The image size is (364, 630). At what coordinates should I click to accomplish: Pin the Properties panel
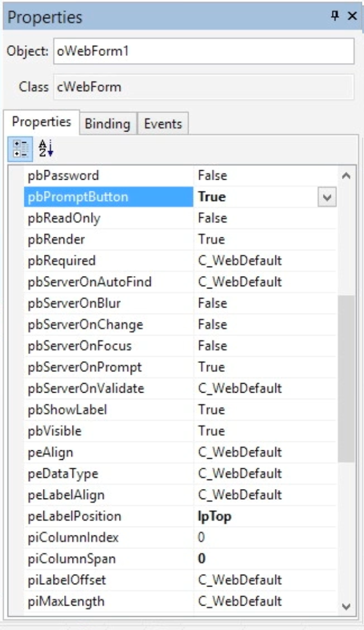pos(335,16)
